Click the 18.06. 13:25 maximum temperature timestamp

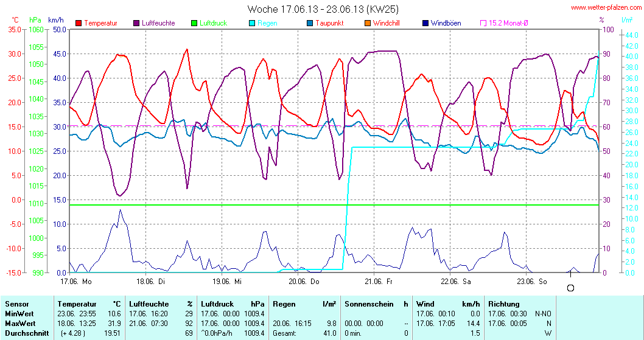(78, 324)
